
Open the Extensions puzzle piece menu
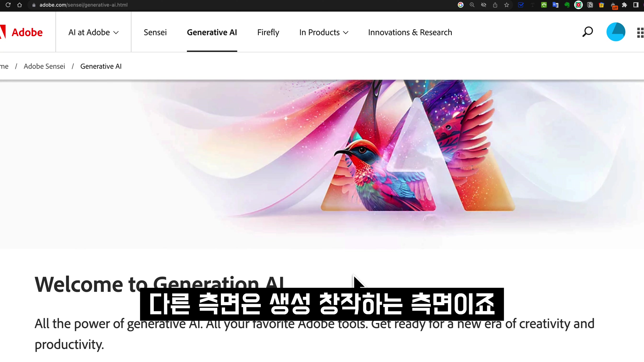625,5
